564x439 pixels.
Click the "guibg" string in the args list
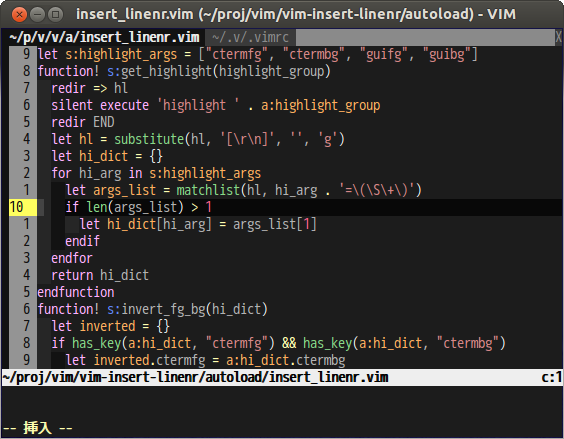pos(446,55)
